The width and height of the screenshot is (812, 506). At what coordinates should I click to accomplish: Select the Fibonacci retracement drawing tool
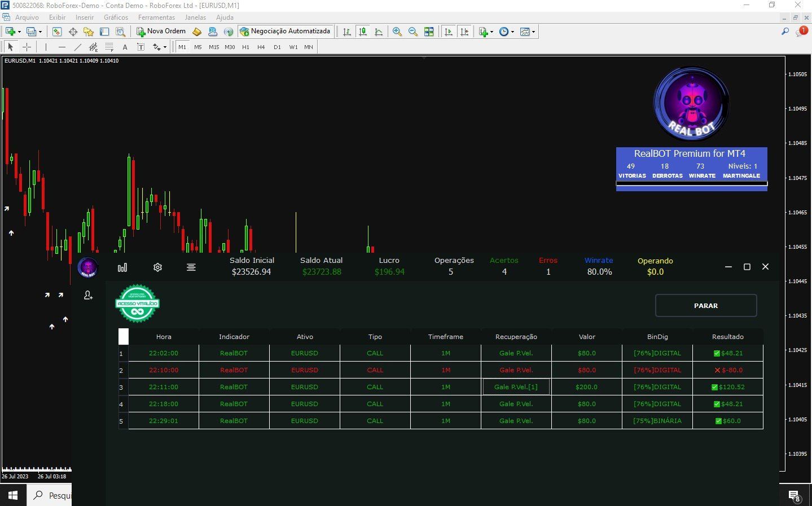(109, 47)
